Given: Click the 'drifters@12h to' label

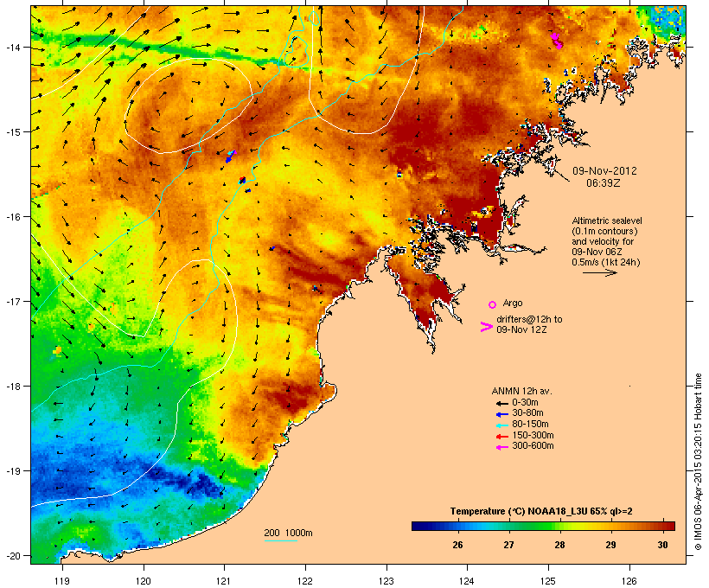Looking at the screenshot, I should (529, 319).
